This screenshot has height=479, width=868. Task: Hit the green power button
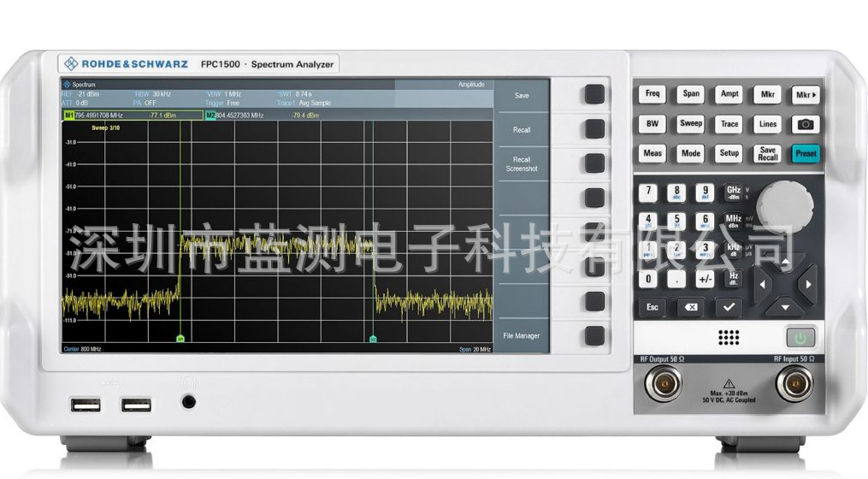click(x=800, y=337)
